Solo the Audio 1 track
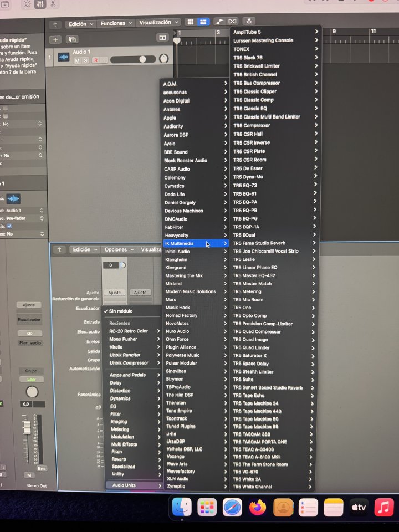Image resolution: width=399 pixels, height=532 pixels. [85, 60]
